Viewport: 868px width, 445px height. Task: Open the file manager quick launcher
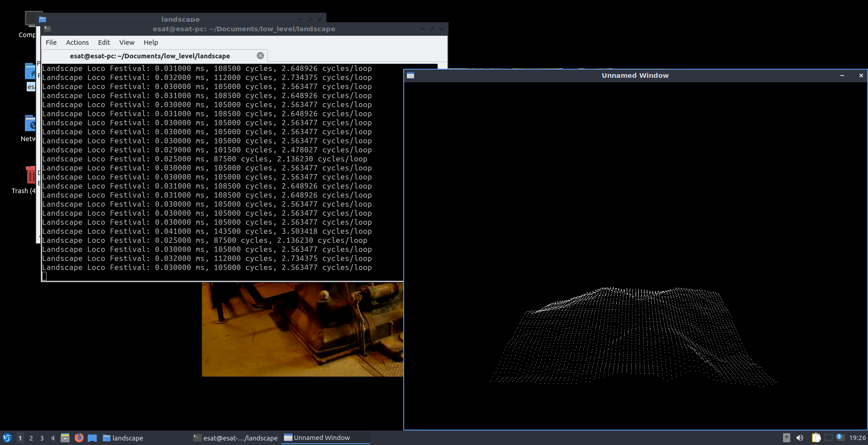(x=65, y=438)
